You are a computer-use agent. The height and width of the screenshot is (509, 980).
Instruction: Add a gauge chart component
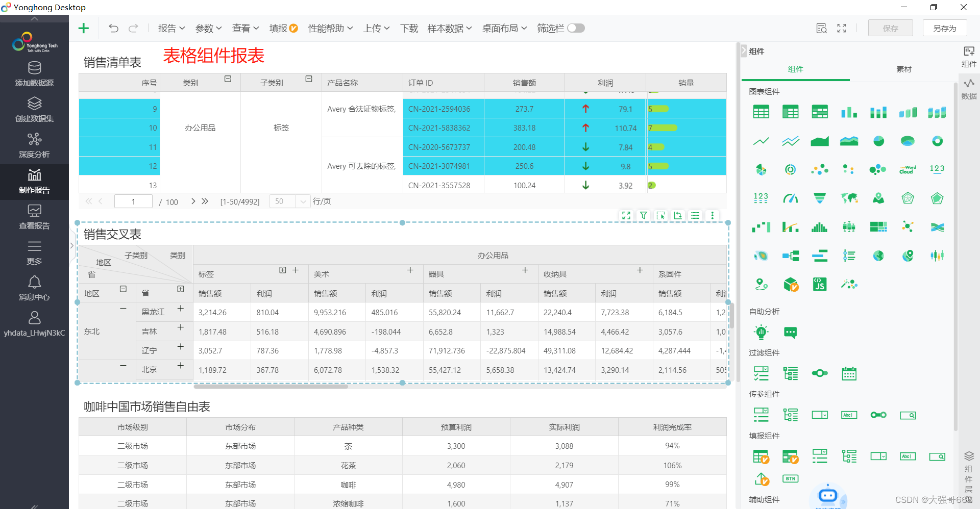790,198
